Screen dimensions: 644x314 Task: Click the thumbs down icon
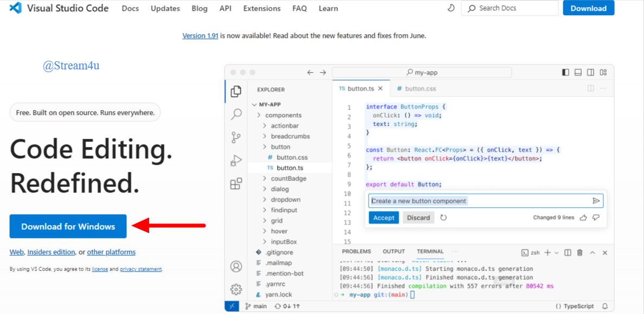coord(597,217)
